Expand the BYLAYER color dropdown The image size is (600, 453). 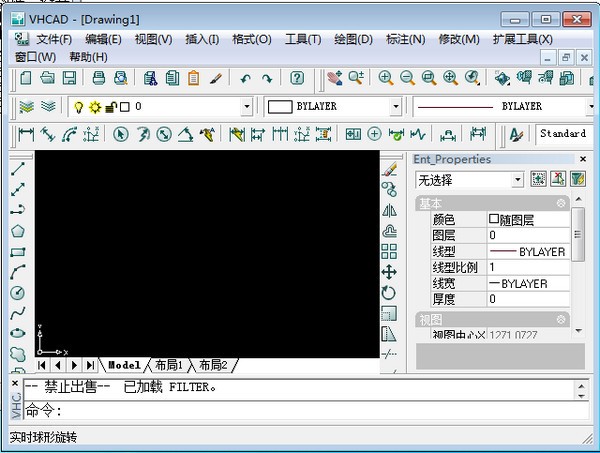point(395,106)
